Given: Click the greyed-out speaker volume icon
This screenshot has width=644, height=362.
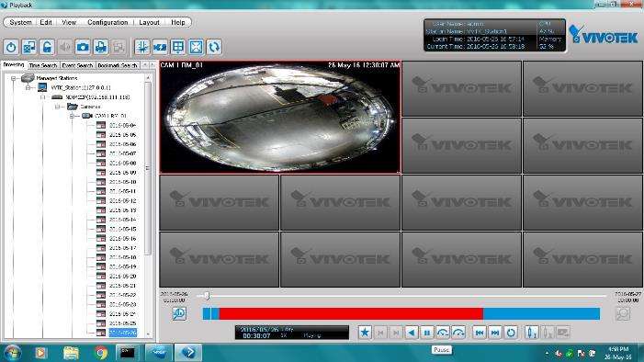Looking at the screenshot, I should tap(65, 47).
